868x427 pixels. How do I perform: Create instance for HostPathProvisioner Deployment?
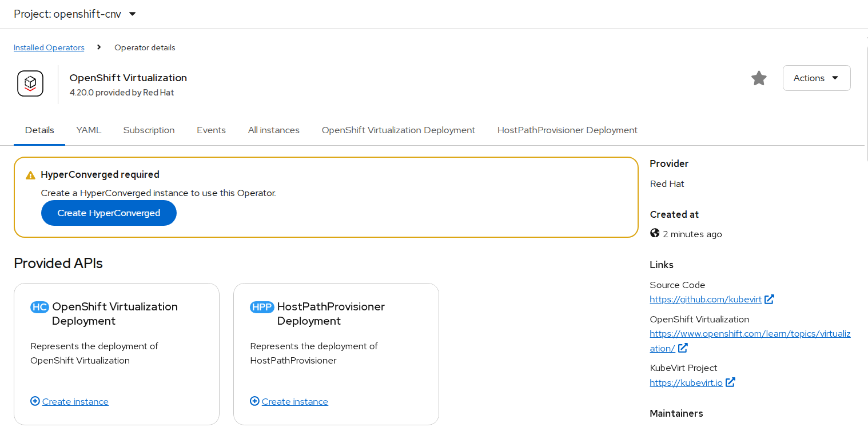[294, 401]
